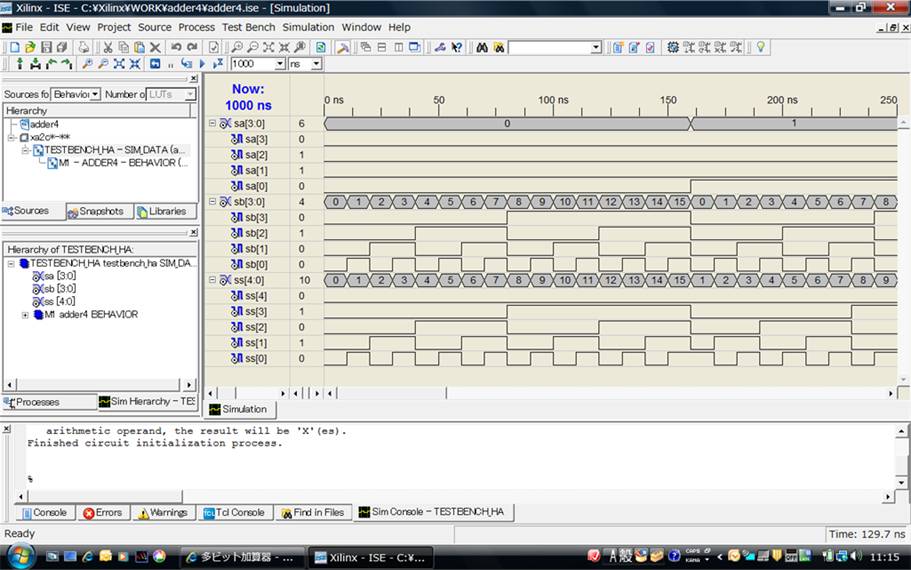Open the Tcl Console tab
Screen dimensions: 911x570
pyautogui.click(x=234, y=512)
